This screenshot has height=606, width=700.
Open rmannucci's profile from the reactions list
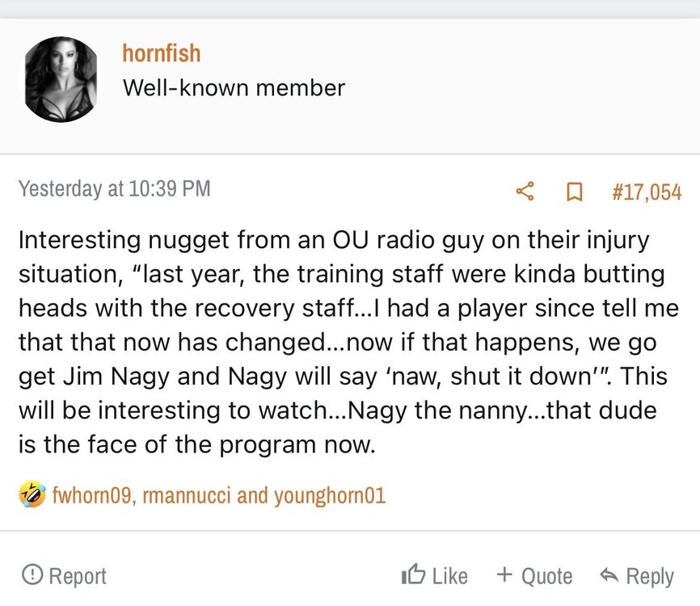tap(186, 494)
